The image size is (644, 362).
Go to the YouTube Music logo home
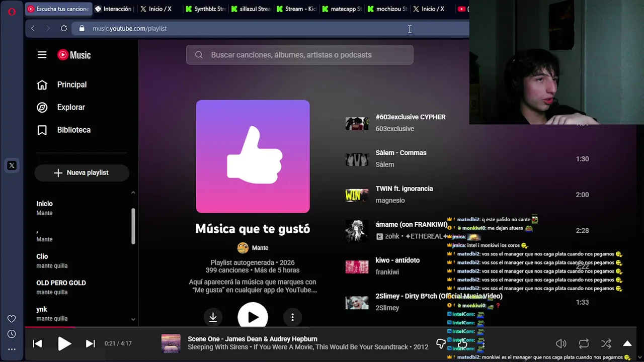point(74,55)
